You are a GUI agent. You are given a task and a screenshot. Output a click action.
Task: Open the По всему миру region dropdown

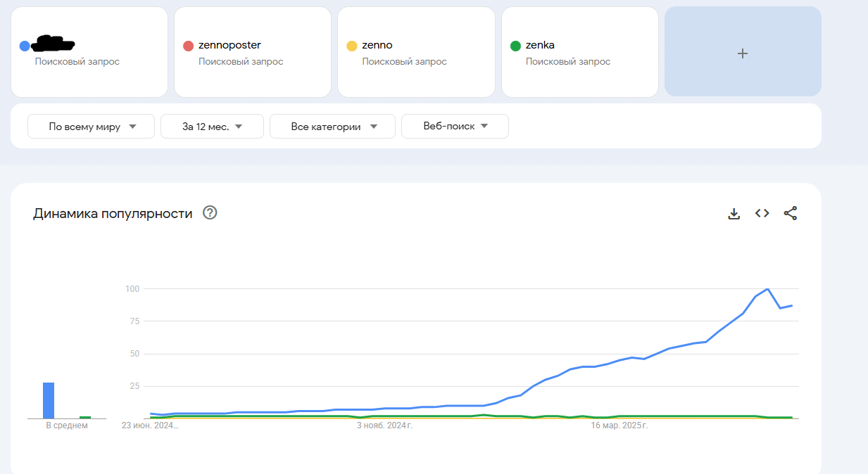[91, 127]
